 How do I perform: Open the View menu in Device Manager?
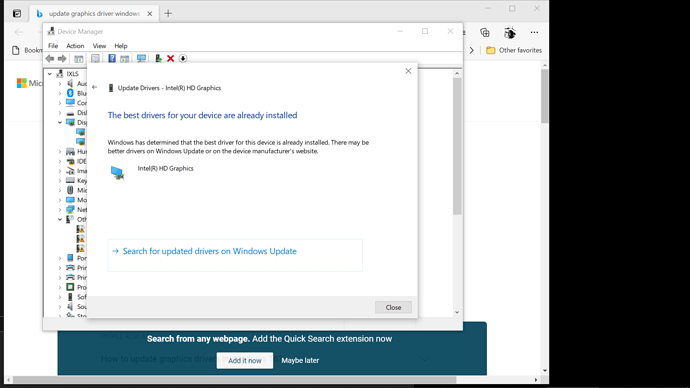click(x=99, y=46)
